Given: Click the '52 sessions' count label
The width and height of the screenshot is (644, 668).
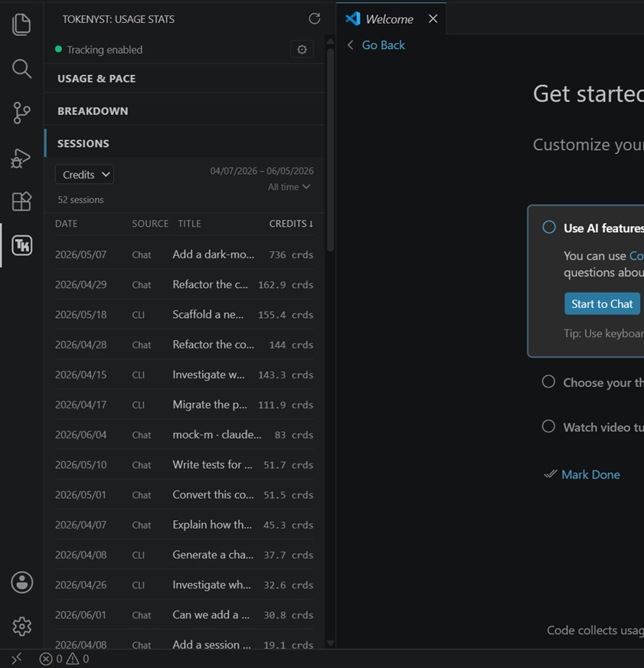Looking at the screenshot, I should [80, 200].
